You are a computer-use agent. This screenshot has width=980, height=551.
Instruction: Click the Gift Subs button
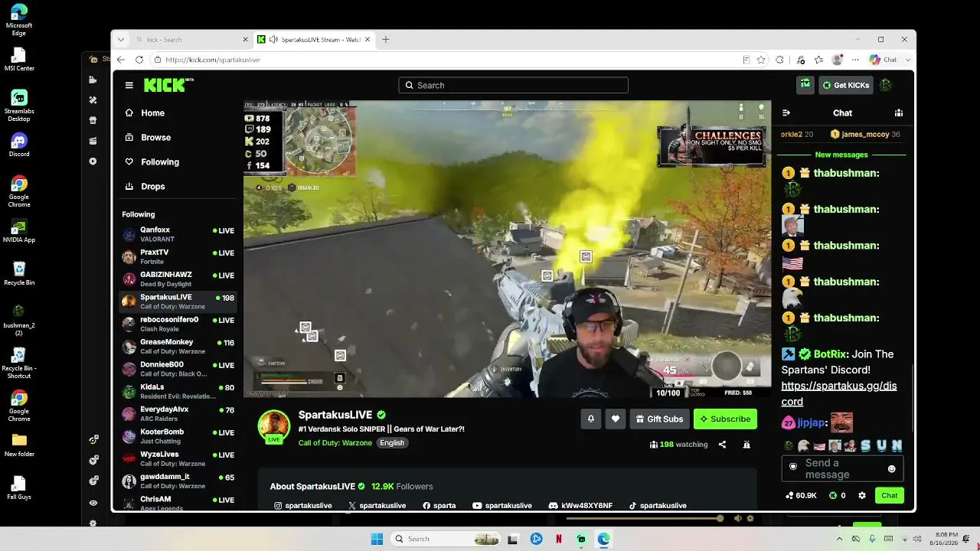pyautogui.click(x=659, y=419)
